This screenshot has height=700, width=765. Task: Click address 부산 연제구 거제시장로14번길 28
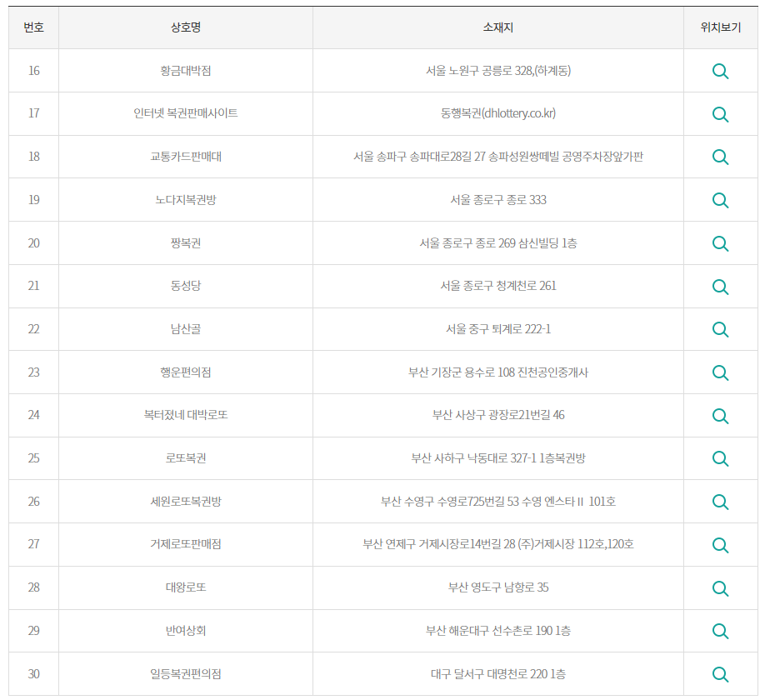click(x=439, y=544)
